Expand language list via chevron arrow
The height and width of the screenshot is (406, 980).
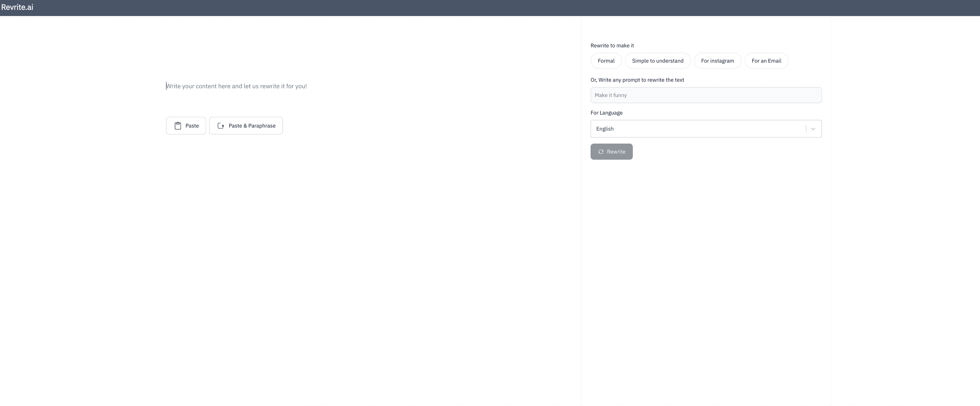click(x=813, y=129)
